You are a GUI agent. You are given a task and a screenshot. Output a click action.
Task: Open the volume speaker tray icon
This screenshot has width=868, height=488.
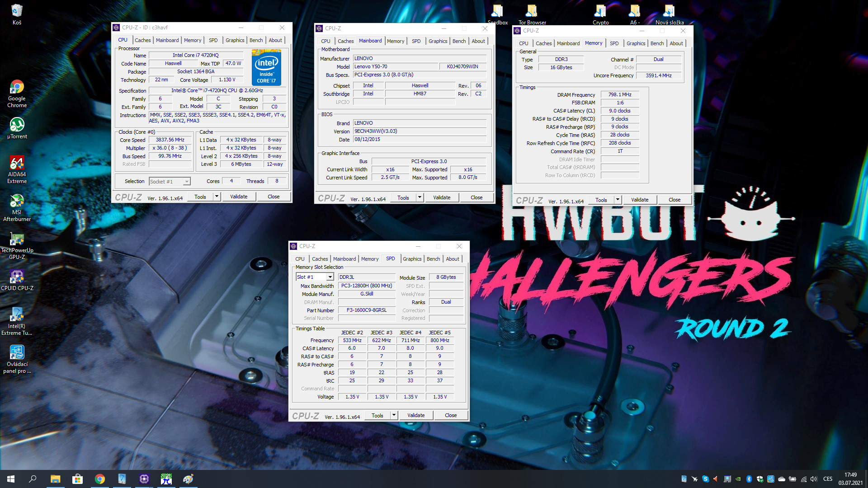click(x=814, y=479)
